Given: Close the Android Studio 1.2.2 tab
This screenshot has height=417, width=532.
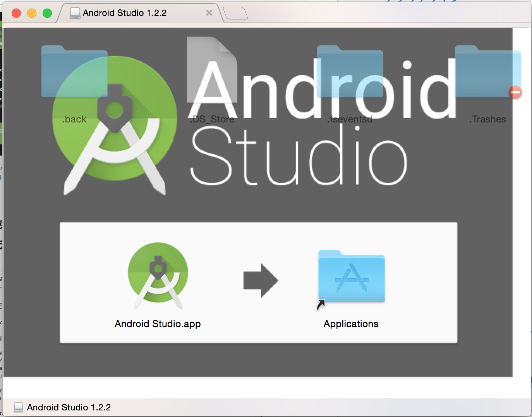Looking at the screenshot, I should pos(209,13).
